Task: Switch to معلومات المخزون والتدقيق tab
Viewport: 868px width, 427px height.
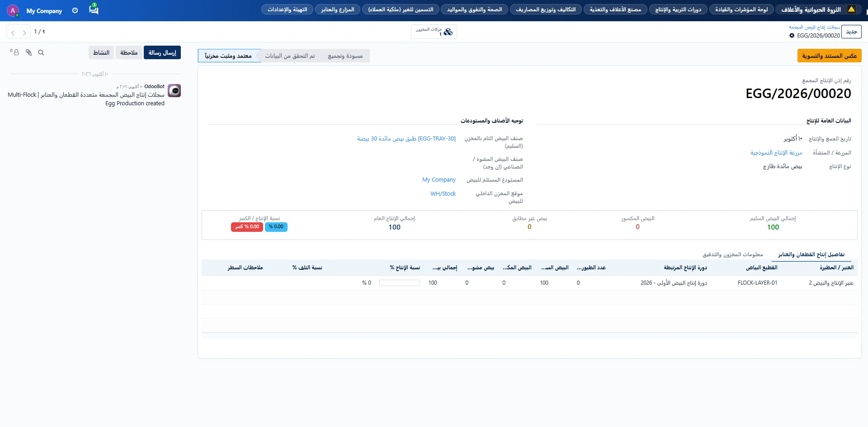Action: pos(732,254)
